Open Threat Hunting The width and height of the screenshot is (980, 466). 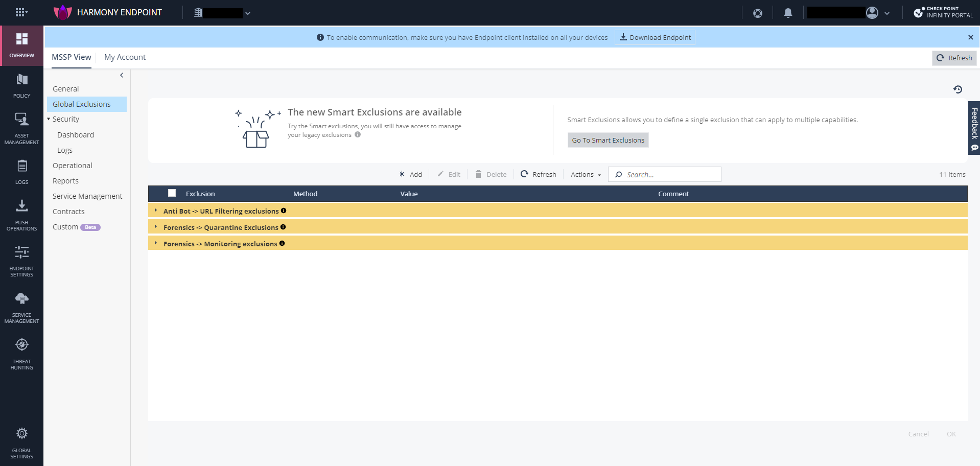[x=22, y=354]
